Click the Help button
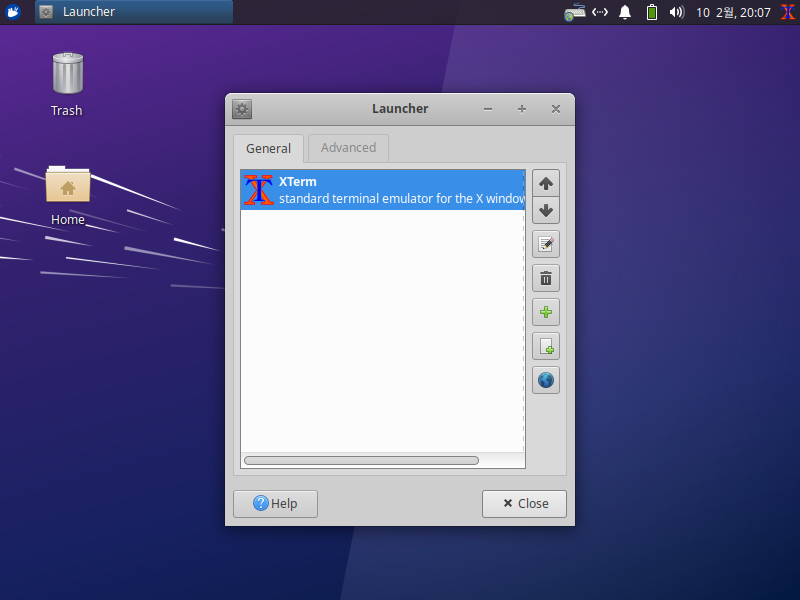 click(x=276, y=504)
